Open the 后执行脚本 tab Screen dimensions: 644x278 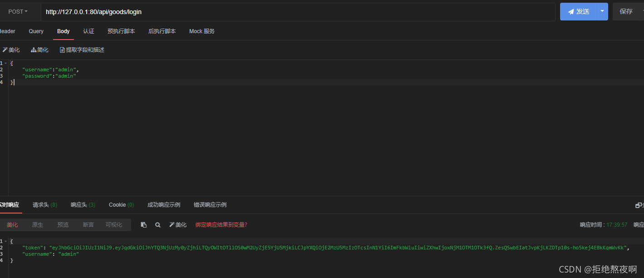pyautogui.click(x=162, y=31)
